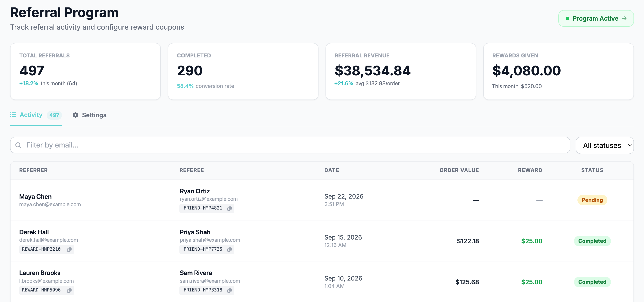Click the Order Value column header
Image resolution: width=644 pixels, height=302 pixels.
[x=459, y=170]
